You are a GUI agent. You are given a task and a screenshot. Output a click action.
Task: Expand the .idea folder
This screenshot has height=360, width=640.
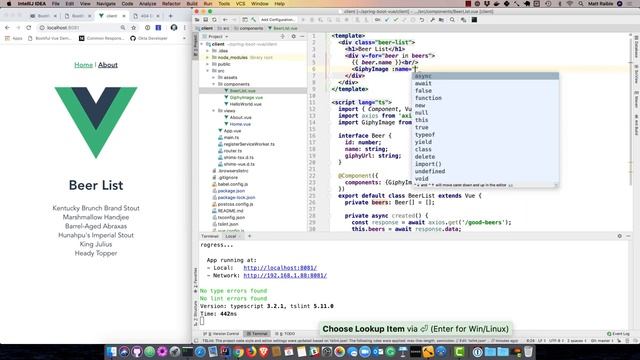click(208, 51)
